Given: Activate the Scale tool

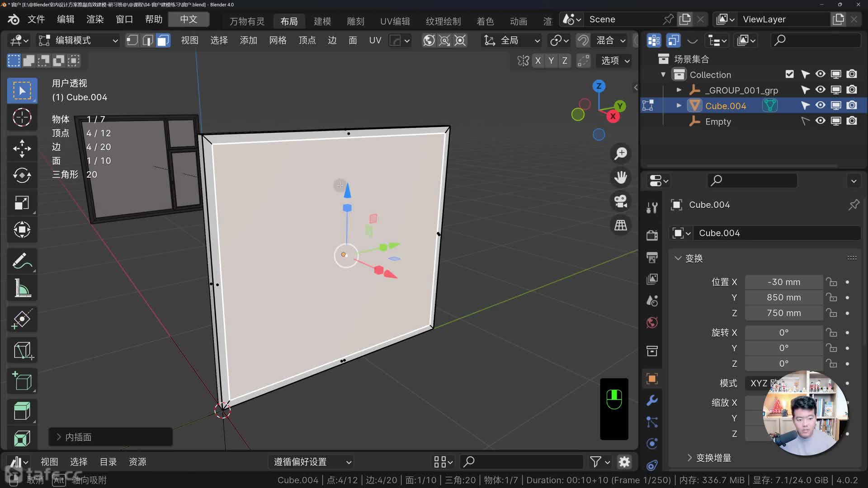Looking at the screenshot, I should 22,203.
